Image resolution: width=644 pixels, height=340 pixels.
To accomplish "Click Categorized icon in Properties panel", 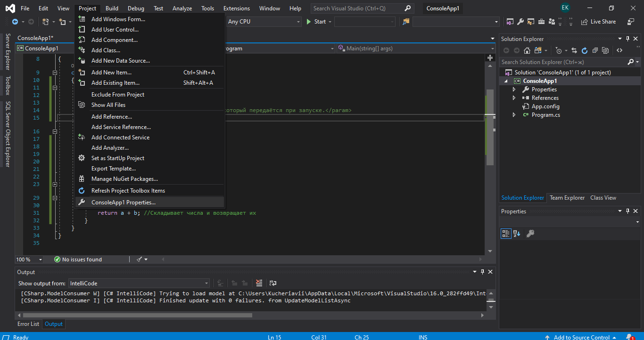I will tap(506, 234).
